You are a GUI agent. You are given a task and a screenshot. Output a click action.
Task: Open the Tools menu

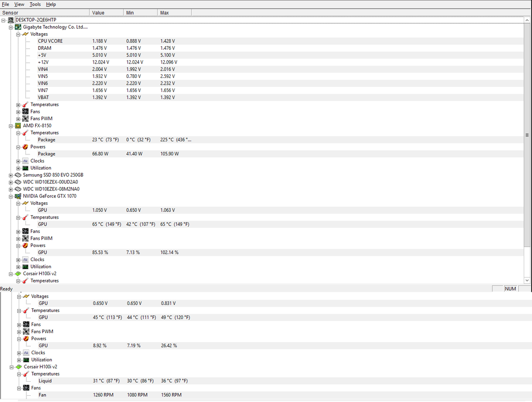[x=35, y=4]
